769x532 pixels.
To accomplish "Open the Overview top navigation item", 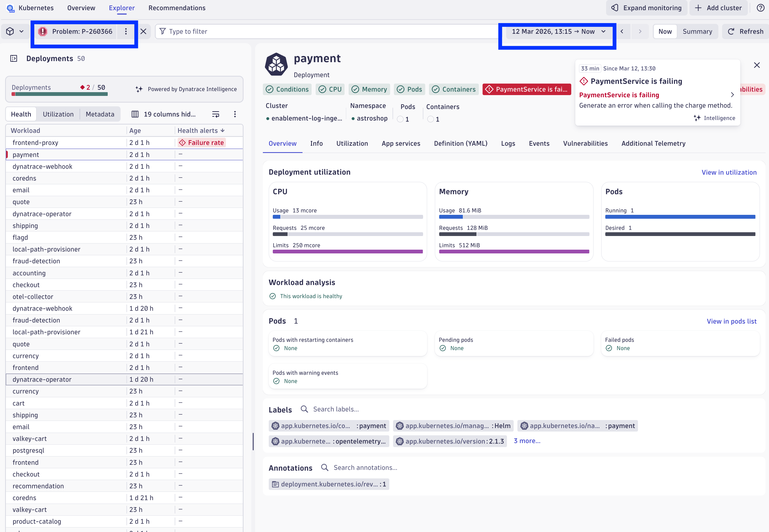I will pos(81,8).
